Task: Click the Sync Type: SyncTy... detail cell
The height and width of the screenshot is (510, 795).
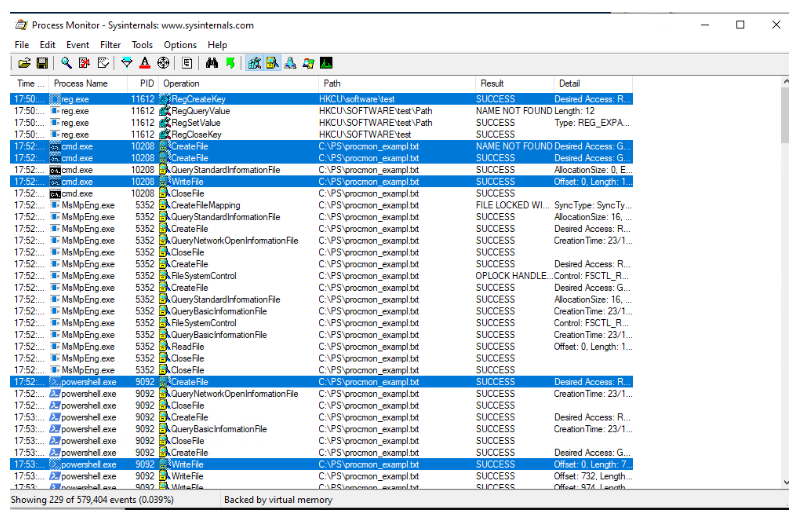Action: (593, 205)
